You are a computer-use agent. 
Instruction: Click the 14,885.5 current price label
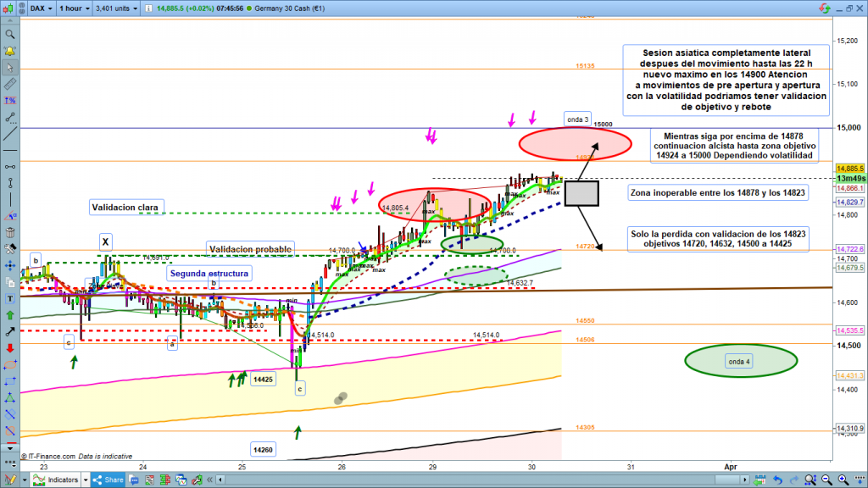849,169
